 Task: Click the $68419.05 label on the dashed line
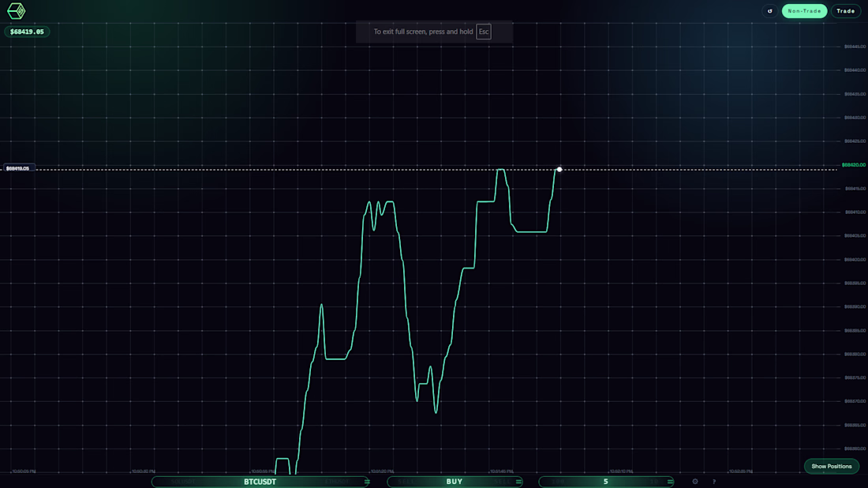click(19, 168)
